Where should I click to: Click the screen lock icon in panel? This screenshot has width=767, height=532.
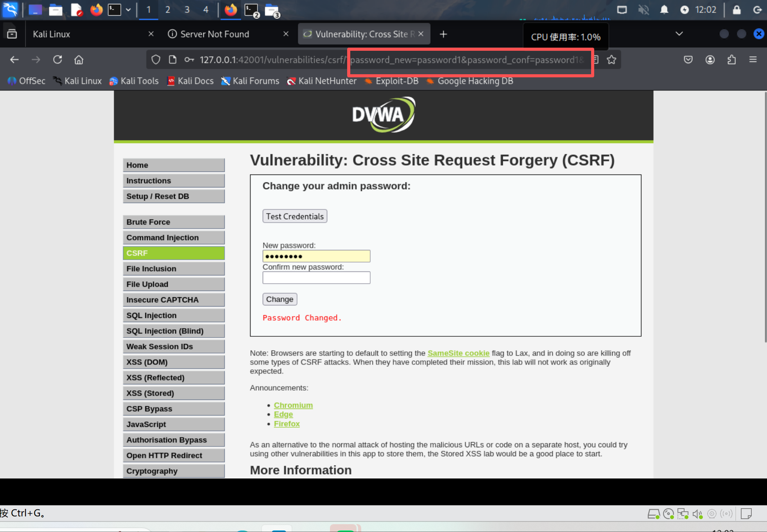tap(737, 10)
